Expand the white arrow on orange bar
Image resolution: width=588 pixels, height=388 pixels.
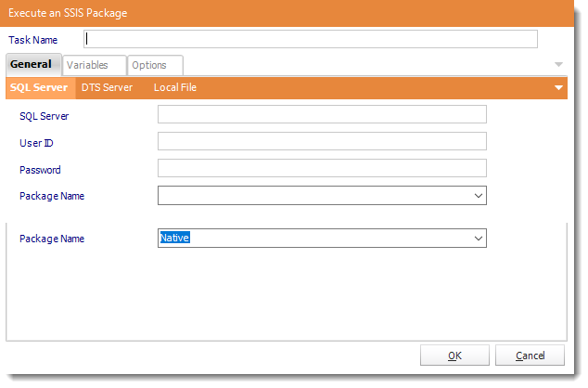tap(558, 88)
